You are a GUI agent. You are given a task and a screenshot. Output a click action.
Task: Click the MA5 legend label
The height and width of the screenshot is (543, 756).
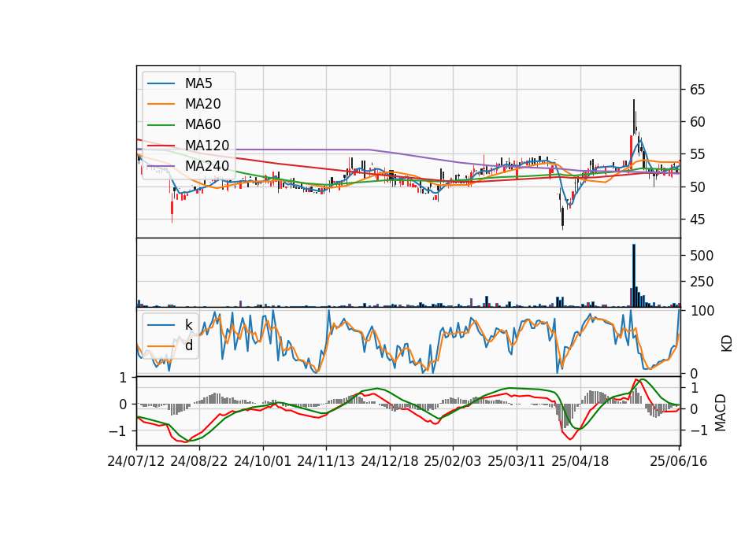click(198, 83)
